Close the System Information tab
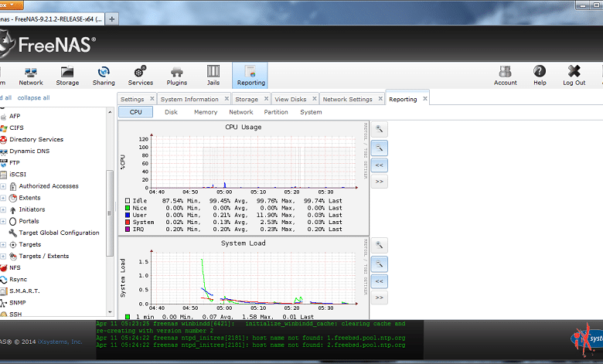The width and height of the screenshot is (603, 364). (227, 99)
